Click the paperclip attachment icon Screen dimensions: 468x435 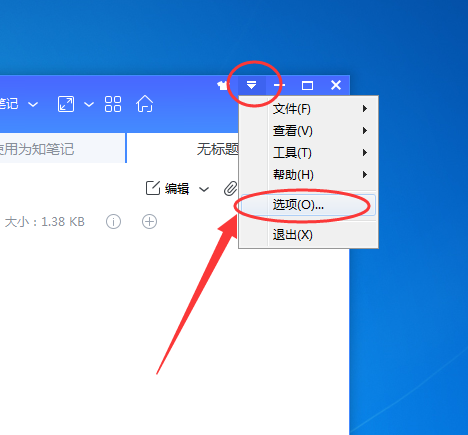click(x=230, y=189)
